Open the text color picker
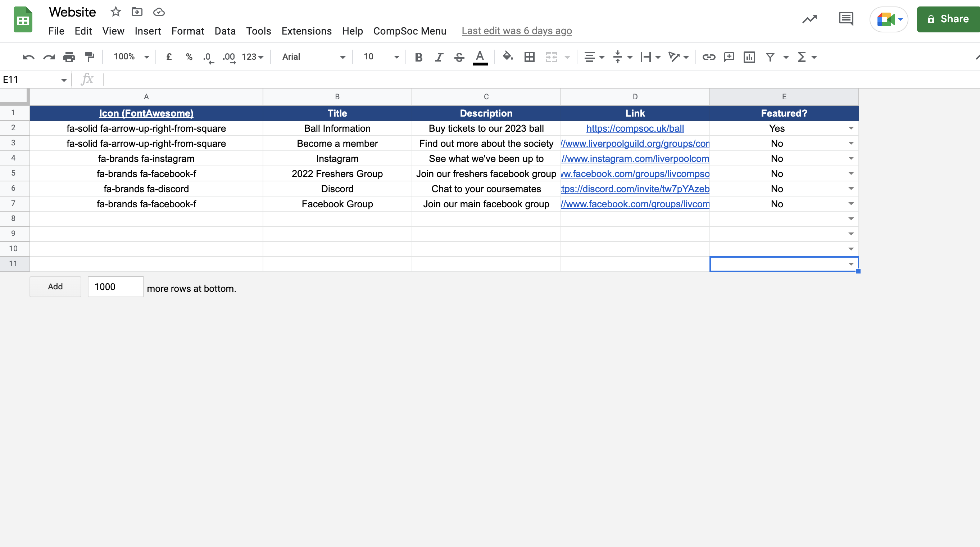The image size is (980, 547). click(480, 58)
